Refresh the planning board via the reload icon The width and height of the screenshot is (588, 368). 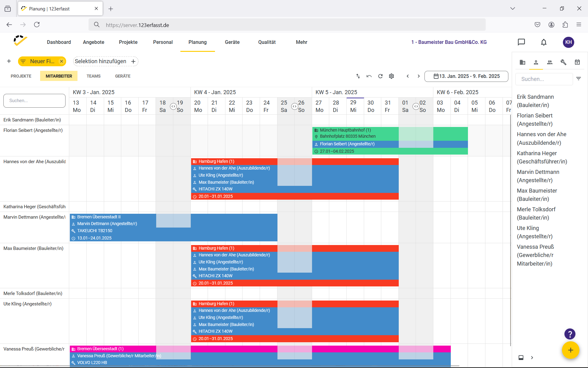[x=380, y=76]
